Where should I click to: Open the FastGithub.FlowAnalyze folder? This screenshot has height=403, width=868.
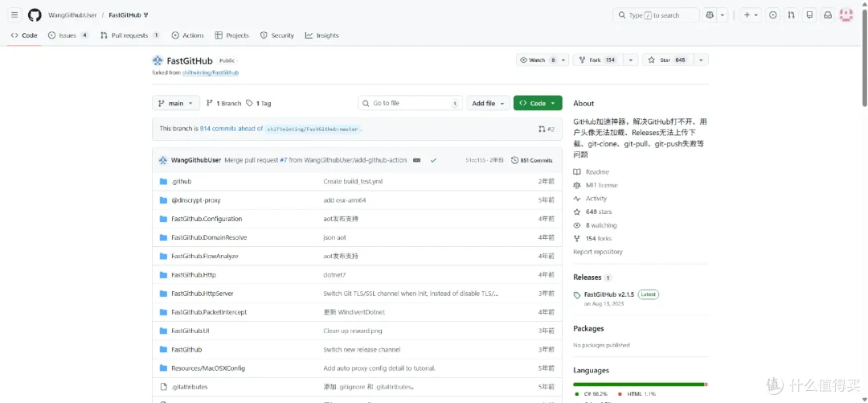pyautogui.click(x=205, y=256)
